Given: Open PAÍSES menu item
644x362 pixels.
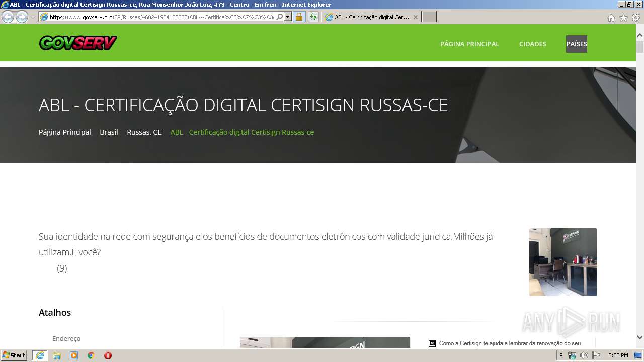Looking at the screenshot, I should coord(577,44).
